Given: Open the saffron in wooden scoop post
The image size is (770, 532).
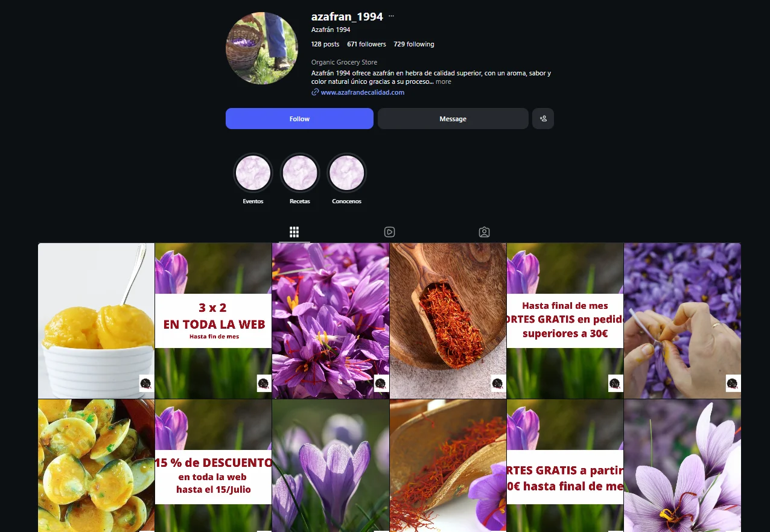Looking at the screenshot, I should (448, 321).
